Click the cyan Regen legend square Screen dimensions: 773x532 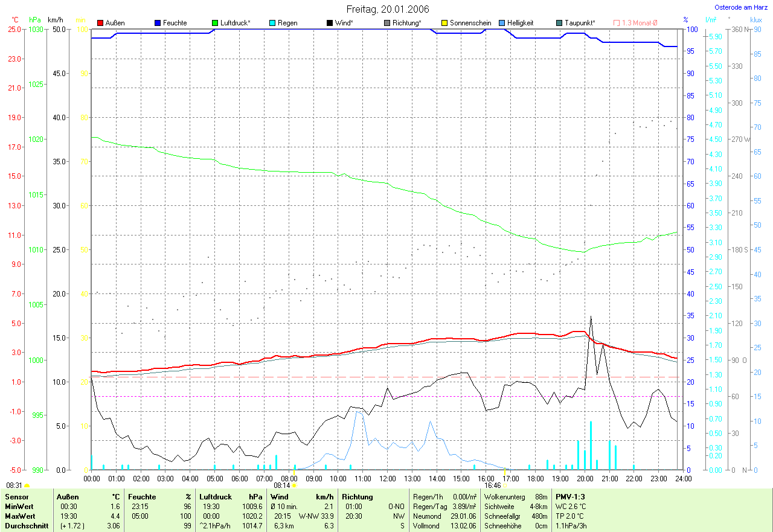(x=272, y=23)
